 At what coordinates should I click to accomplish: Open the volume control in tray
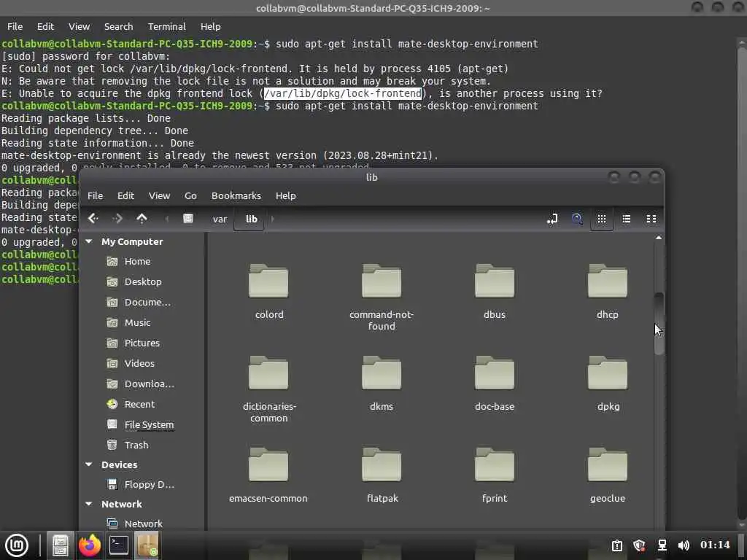[x=684, y=545]
